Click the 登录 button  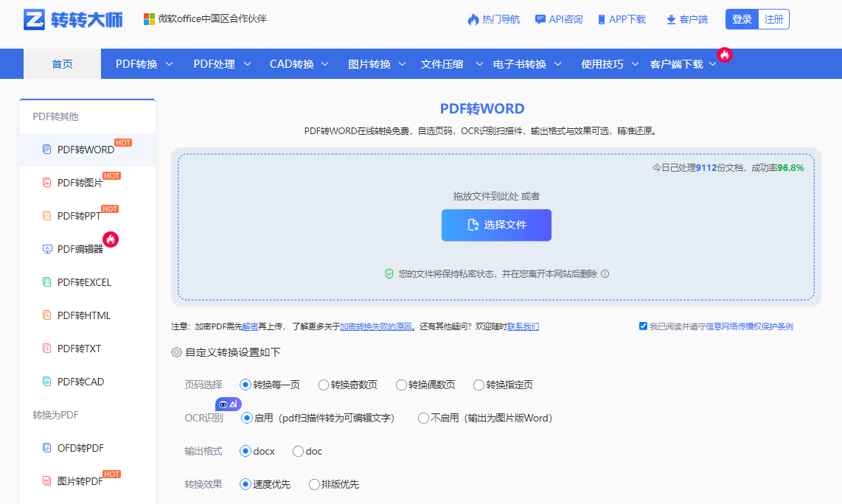coord(742,19)
